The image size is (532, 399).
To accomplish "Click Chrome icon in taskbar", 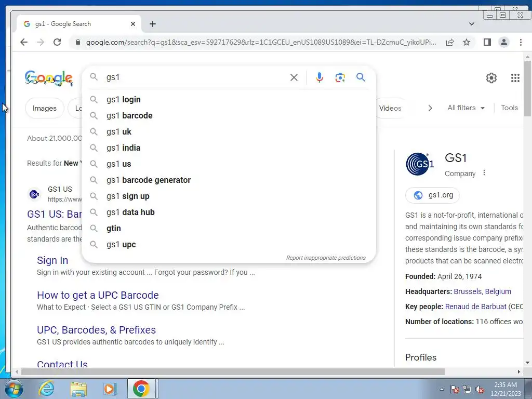I will (141, 389).
